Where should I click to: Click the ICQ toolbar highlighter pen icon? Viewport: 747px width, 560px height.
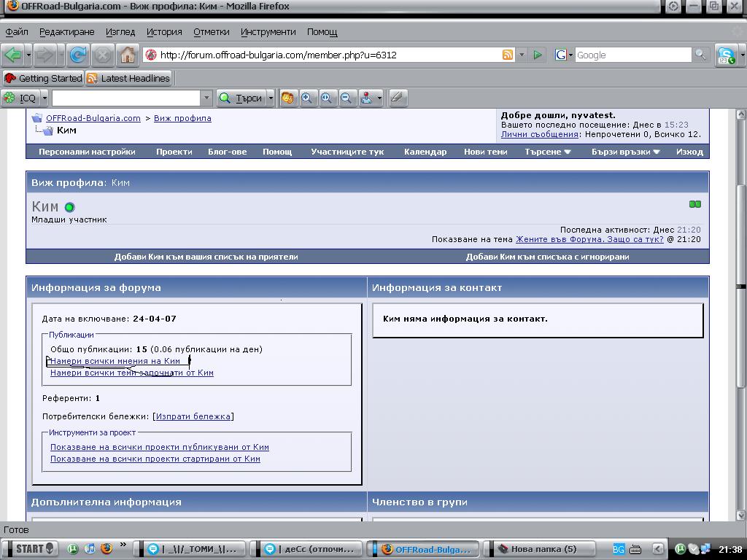click(x=397, y=98)
